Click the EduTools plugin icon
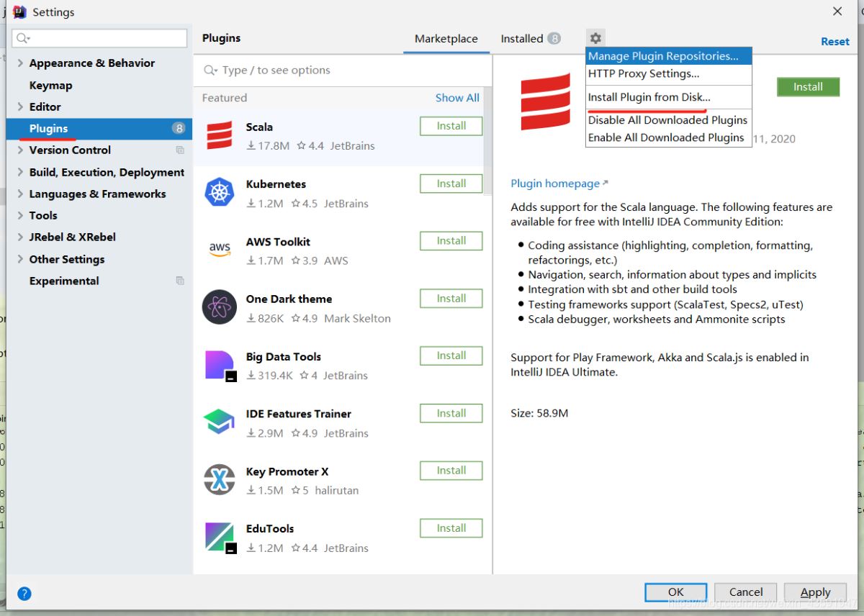The width and height of the screenshot is (864, 616). pyautogui.click(x=220, y=538)
